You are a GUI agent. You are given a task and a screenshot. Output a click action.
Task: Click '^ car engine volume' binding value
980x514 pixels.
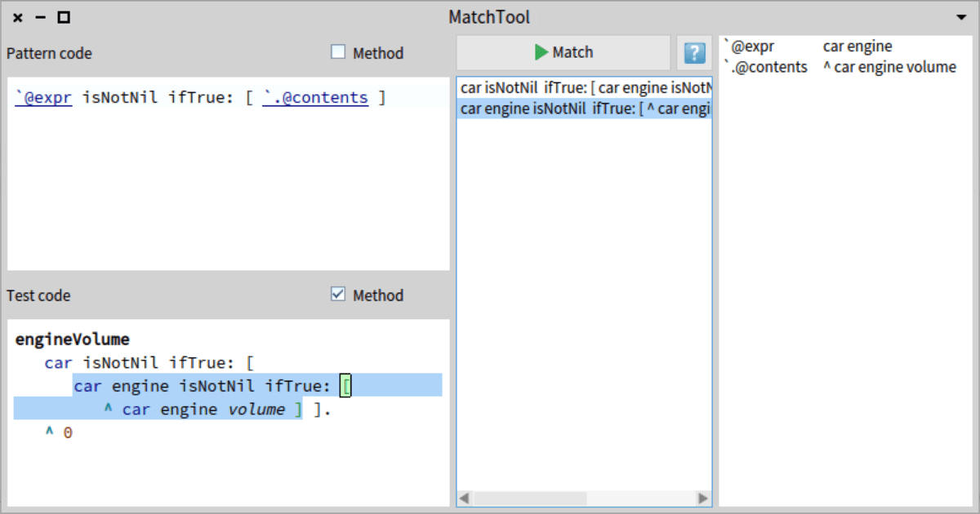pyautogui.click(x=889, y=67)
